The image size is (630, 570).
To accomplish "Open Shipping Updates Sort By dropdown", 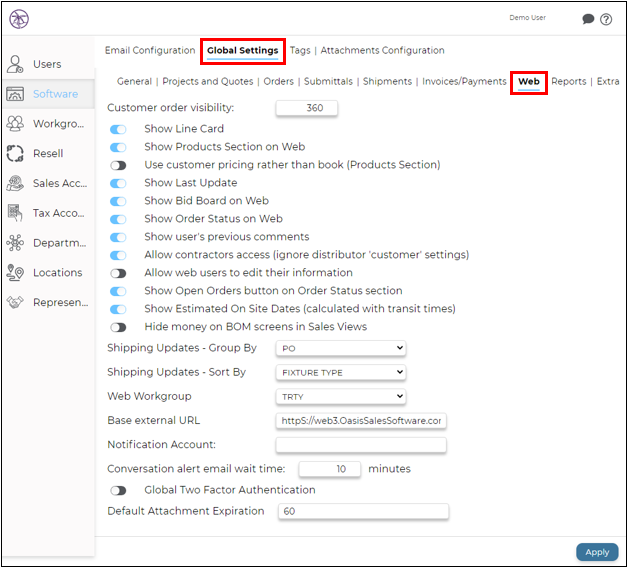I will (341, 372).
